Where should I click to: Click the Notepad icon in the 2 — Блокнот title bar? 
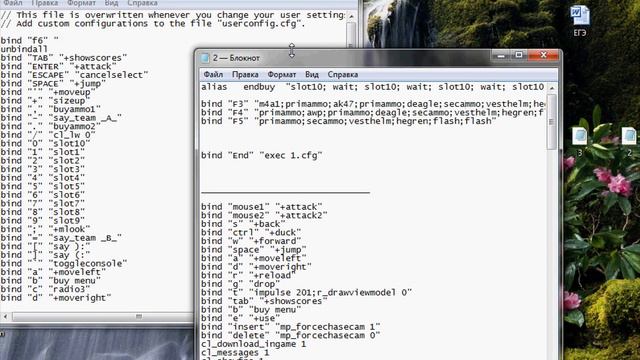205,58
